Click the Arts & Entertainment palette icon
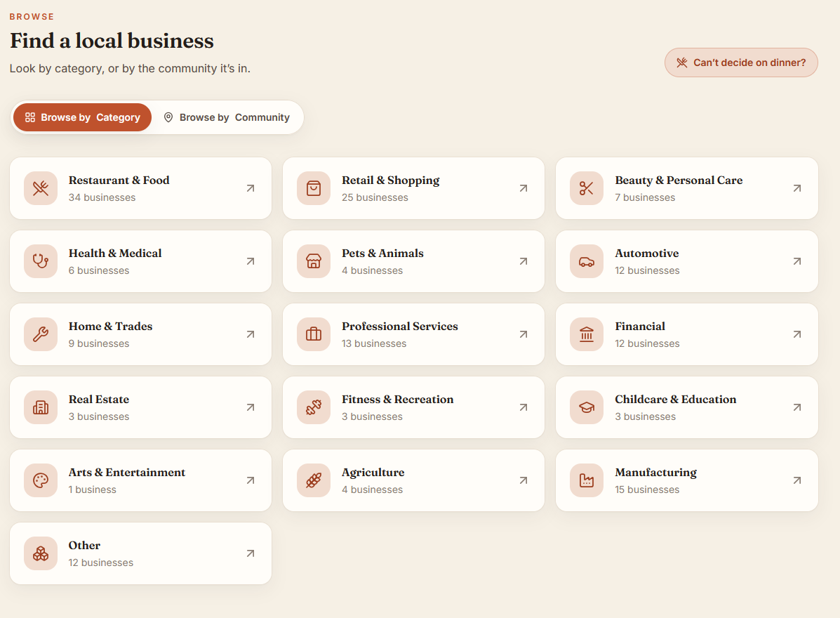 41,480
